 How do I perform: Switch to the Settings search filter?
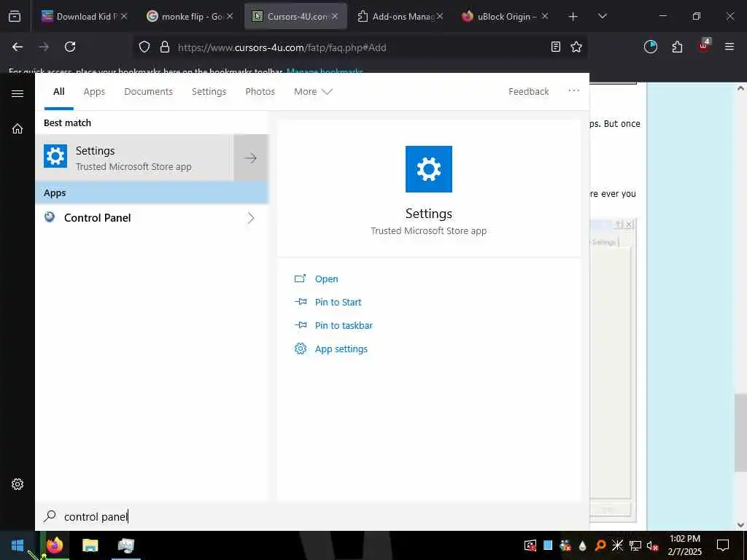point(209,91)
